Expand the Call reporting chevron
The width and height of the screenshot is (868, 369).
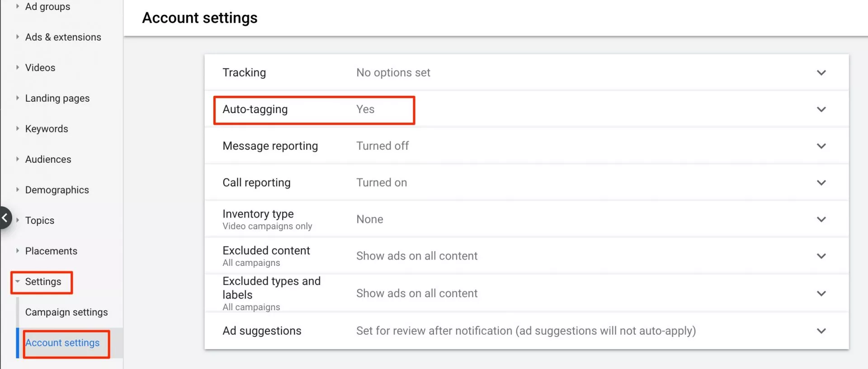pos(821,183)
